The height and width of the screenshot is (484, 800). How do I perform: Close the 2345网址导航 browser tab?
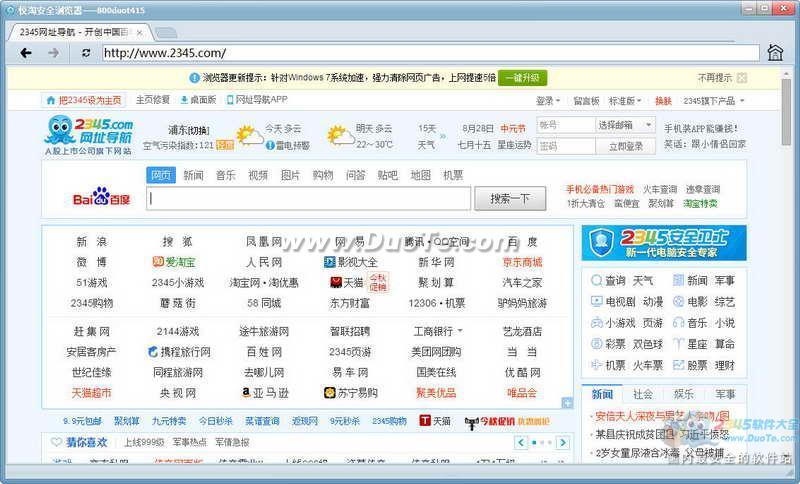pos(139,33)
